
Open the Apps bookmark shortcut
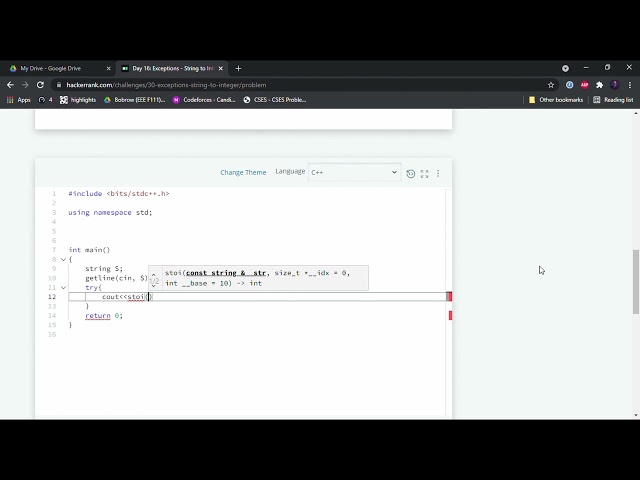tap(19, 100)
